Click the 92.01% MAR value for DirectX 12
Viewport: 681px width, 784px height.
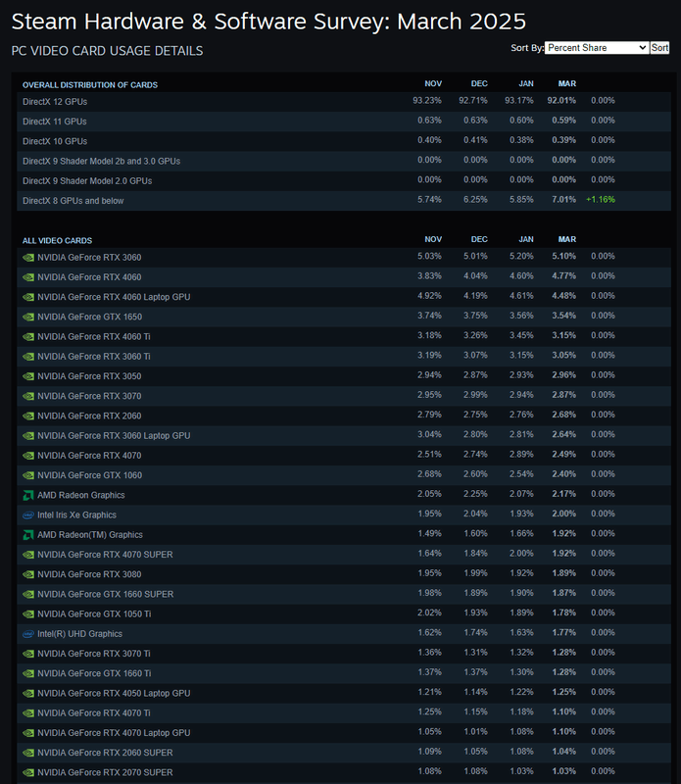(561, 101)
